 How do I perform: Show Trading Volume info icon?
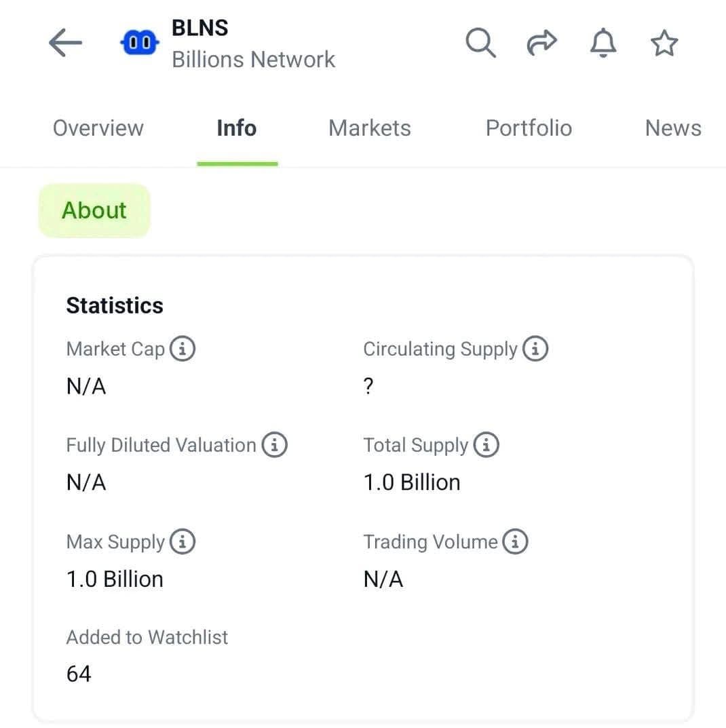(x=515, y=542)
